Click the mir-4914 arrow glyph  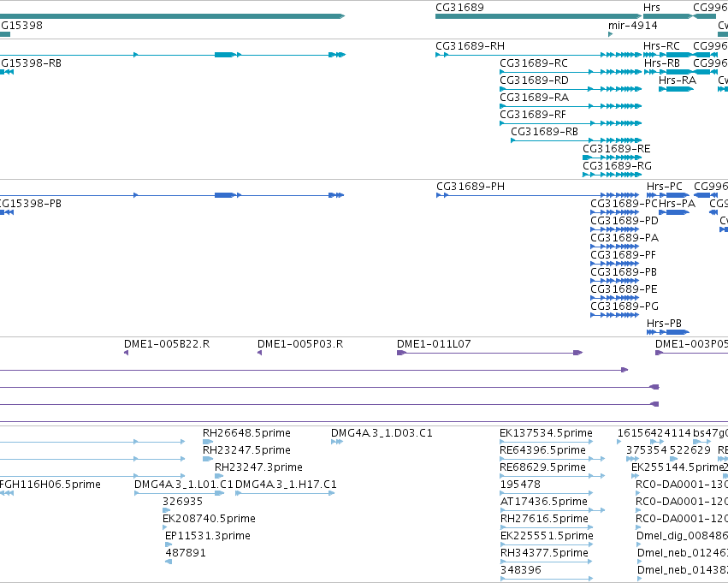pyautogui.click(x=611, y=34)
